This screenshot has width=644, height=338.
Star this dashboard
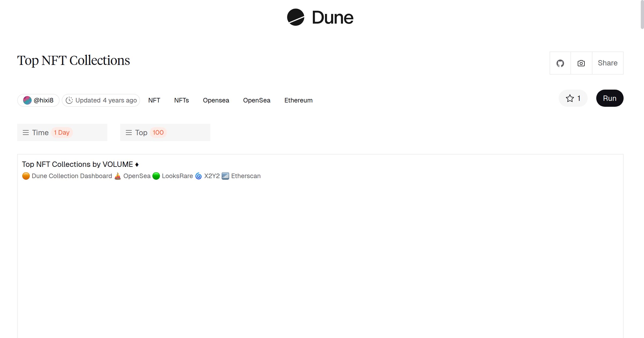(x=573, y=98)
